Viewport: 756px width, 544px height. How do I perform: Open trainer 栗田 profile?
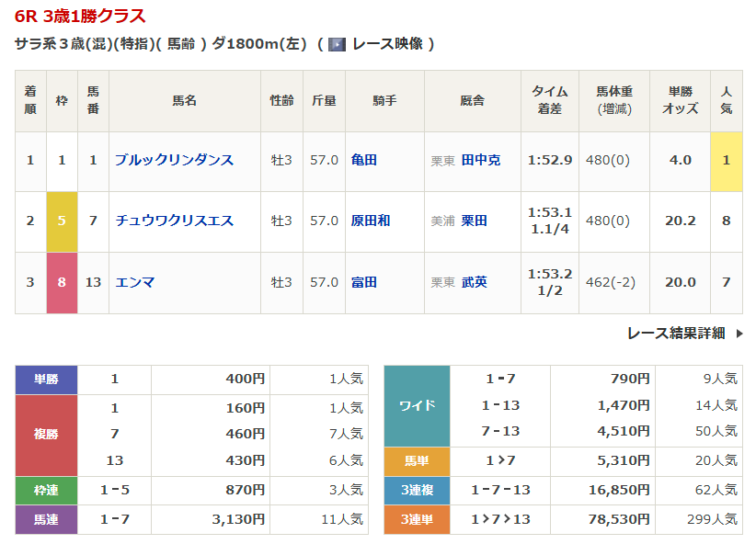pyautogui.click(x=474, y=221)
